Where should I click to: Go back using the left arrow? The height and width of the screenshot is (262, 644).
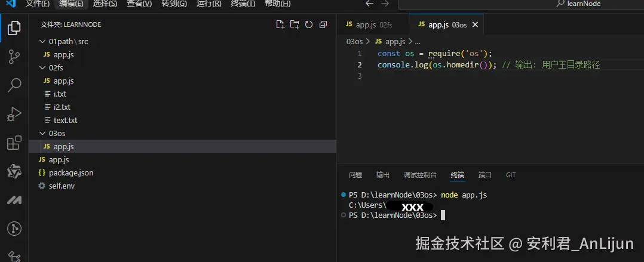coord(369,4)
